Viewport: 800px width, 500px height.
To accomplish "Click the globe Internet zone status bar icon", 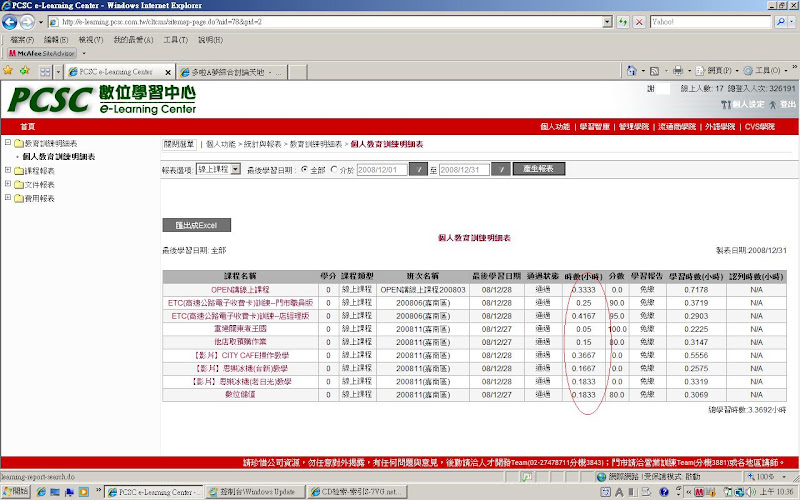I will click(x=601, y=477).
